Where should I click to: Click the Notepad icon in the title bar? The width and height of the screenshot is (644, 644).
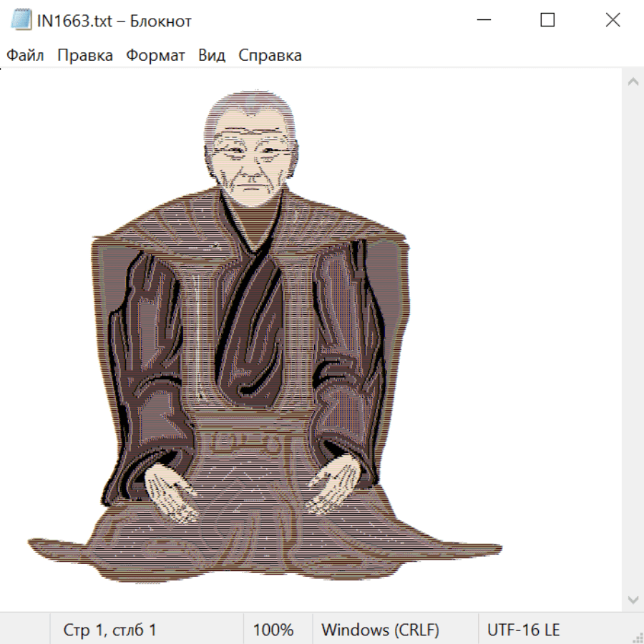click(21, 21)
